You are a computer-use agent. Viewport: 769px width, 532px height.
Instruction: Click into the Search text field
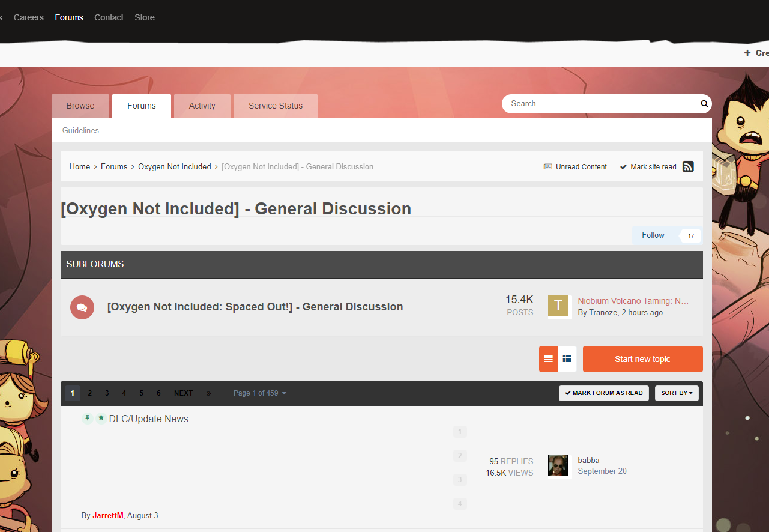click(x=600, y=104)
